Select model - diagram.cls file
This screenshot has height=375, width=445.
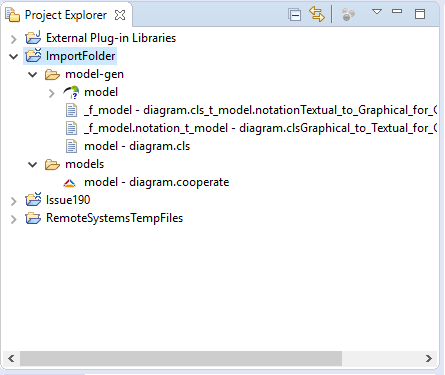pos(137,146)
